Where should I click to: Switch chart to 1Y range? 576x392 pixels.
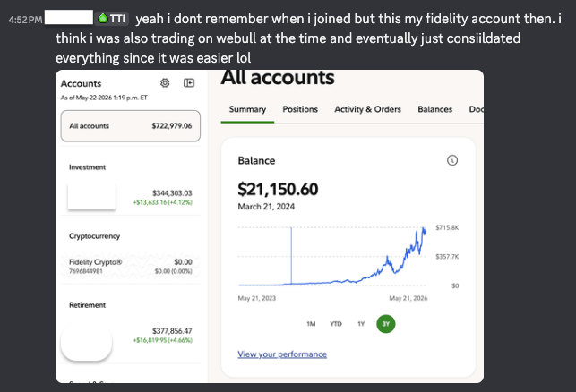point(361,324)
